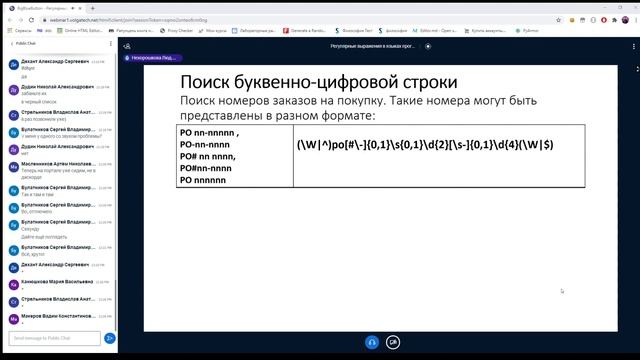Click the session title Регулярные выражения
This screenshot has height=360, width=640.
pyautogui.click(x=372, y=46)
